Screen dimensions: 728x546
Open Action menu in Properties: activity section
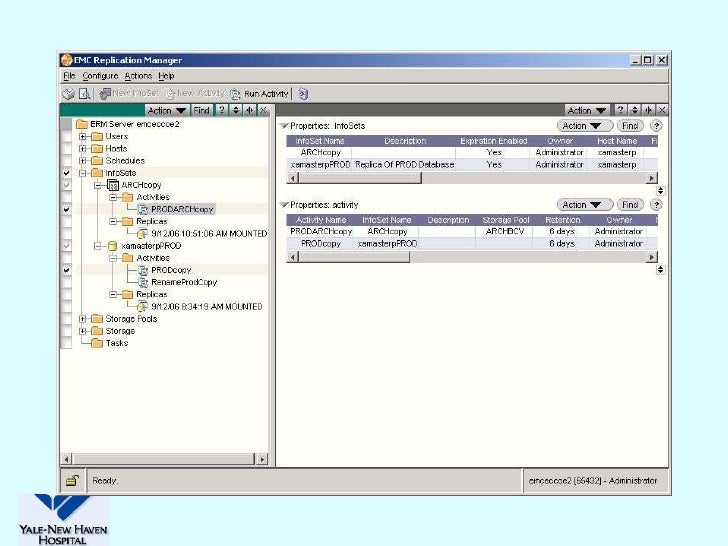click(585, 205)
